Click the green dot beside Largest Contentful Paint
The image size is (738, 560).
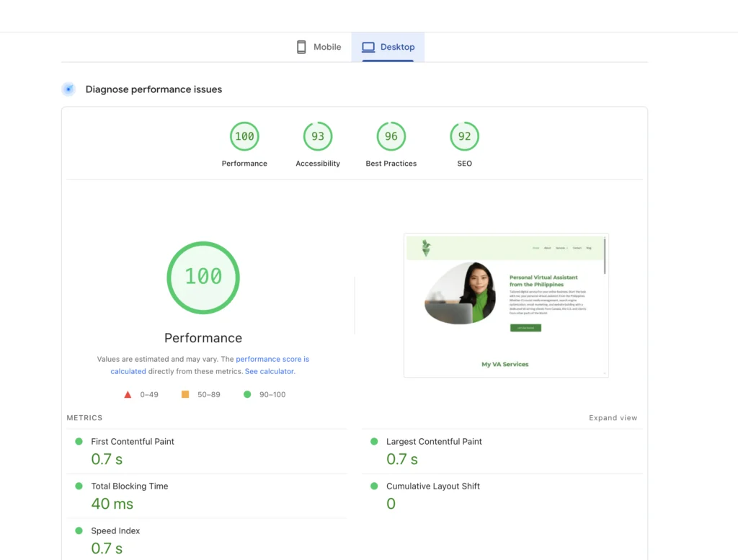(x=374, y=441)
